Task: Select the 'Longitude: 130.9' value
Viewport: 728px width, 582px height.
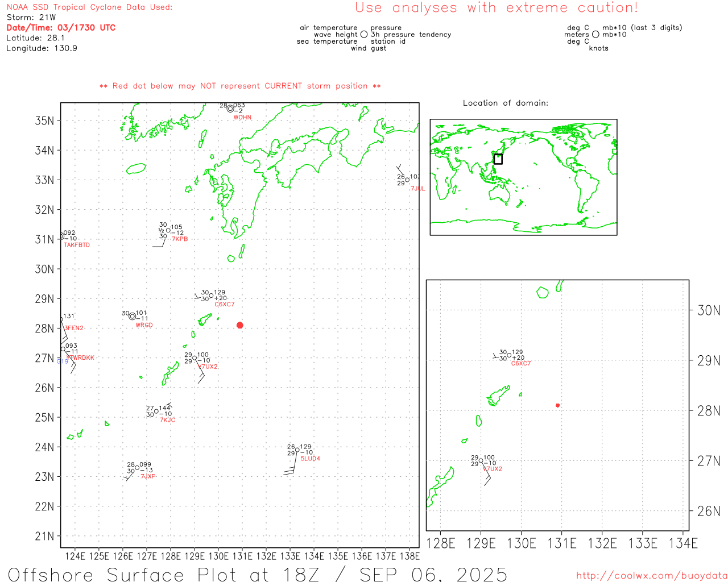Action: [42, 48]
